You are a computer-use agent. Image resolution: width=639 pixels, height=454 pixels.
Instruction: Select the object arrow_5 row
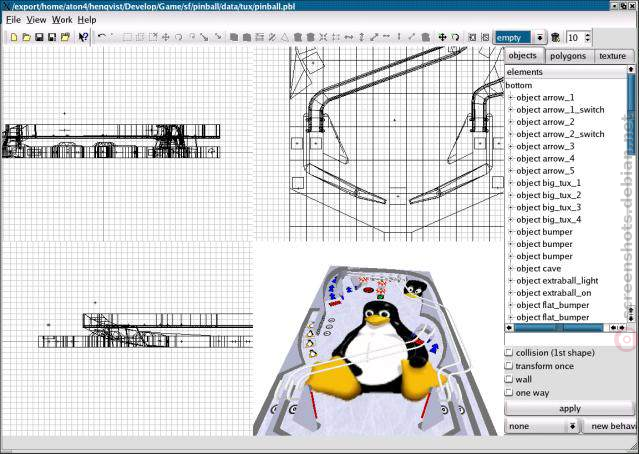point(545,171)
